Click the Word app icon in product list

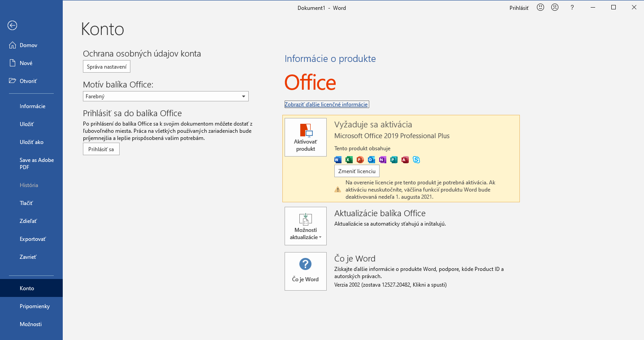338,160
